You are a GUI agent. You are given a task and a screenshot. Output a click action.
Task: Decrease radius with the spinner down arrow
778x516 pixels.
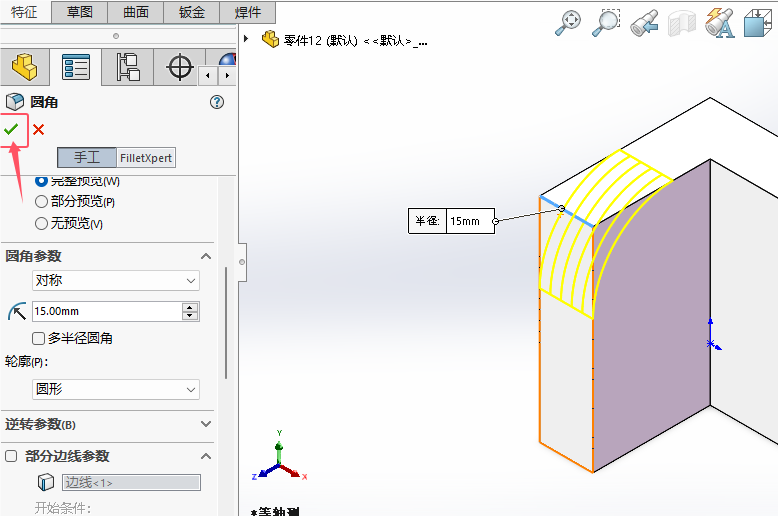[x=190, y=316]
